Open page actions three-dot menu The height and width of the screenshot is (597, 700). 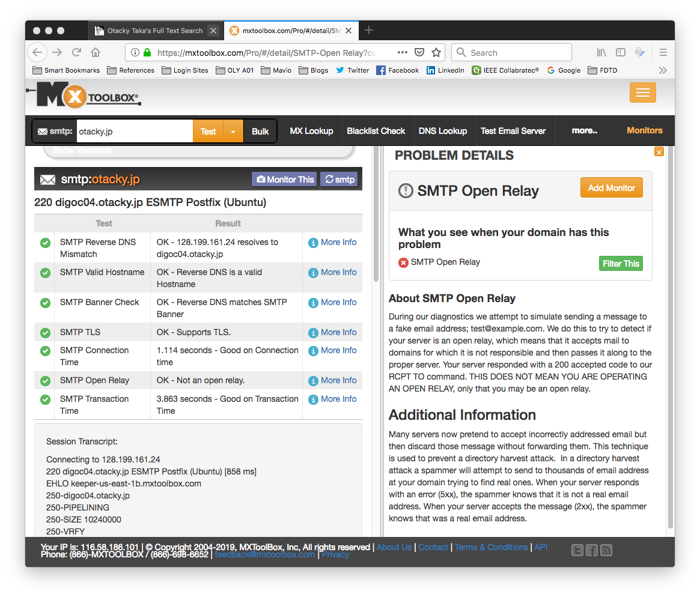click(402, 53)
